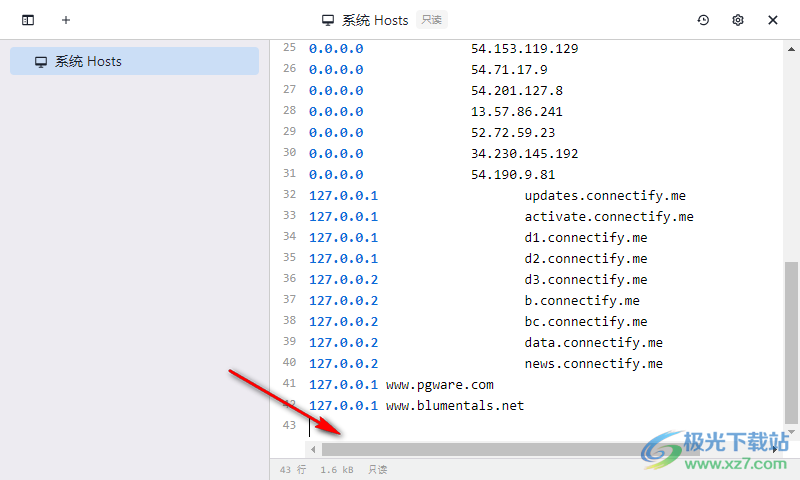
Task: Click the 43 行 status bar entry
Action: click(293, 469)
